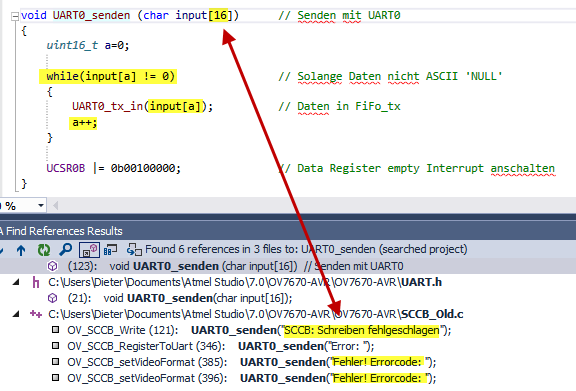Image resolution: width=576 pixels, height=391 pixels.
Task: Click the clone results icon before 'Found 6 references'
Action: [134, 250]
